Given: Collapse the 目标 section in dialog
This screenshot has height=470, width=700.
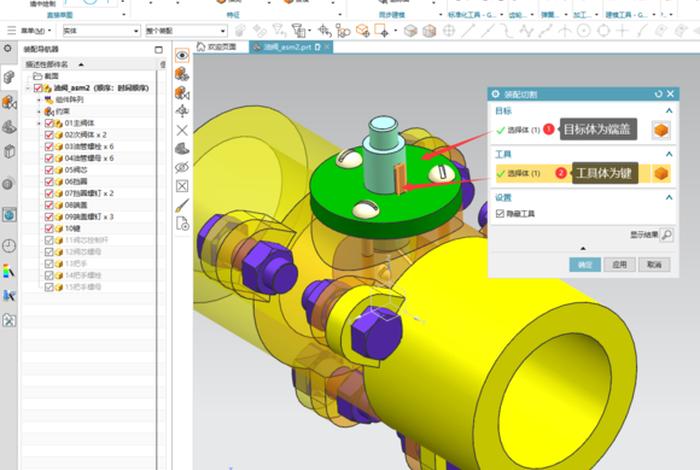Looking at the screenshot, I should [668, 111].
